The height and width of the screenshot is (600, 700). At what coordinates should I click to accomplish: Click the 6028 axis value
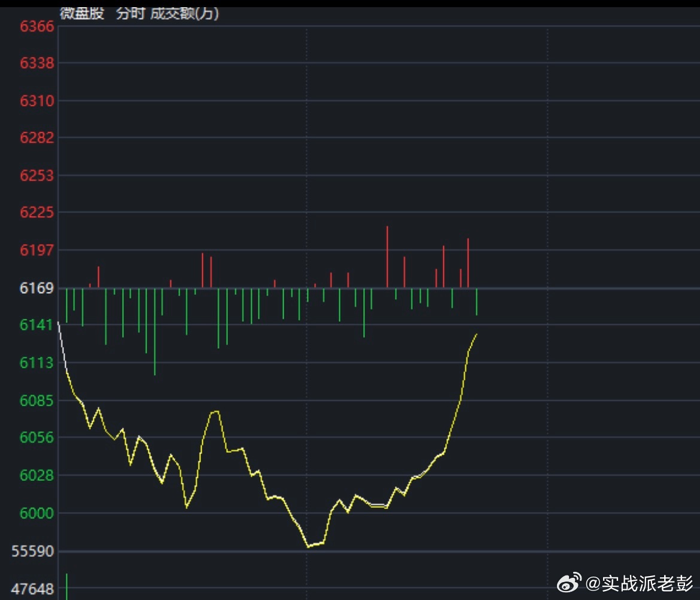37,475
